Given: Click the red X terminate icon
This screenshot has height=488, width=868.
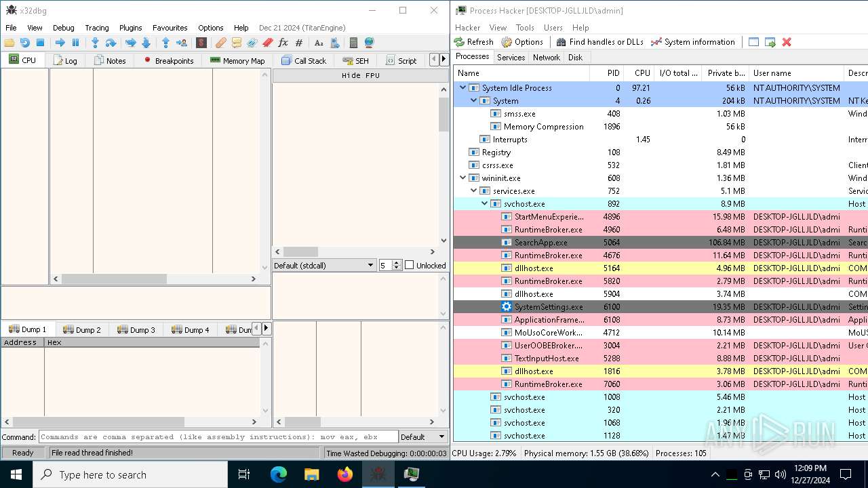Looking at the screenshot, I should tap(787, 42).
